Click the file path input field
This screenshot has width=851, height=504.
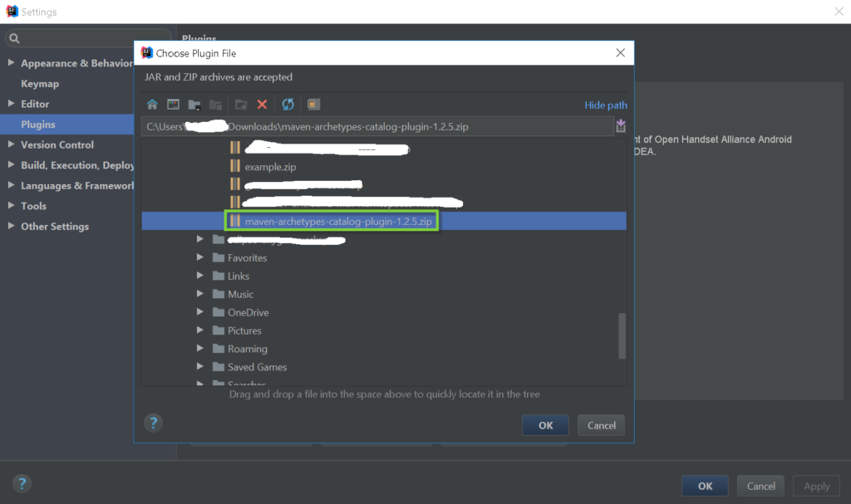tap(378, 126)
